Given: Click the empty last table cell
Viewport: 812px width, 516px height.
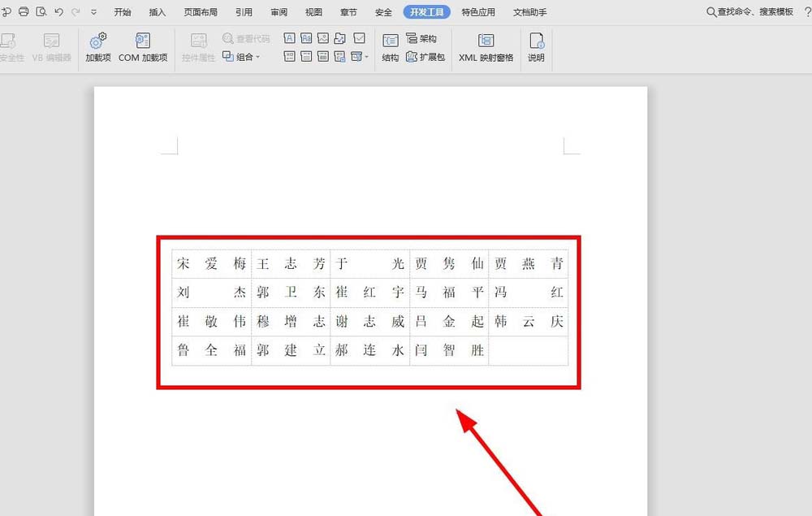Looking at the screenshot, I should tap(529, 351).
